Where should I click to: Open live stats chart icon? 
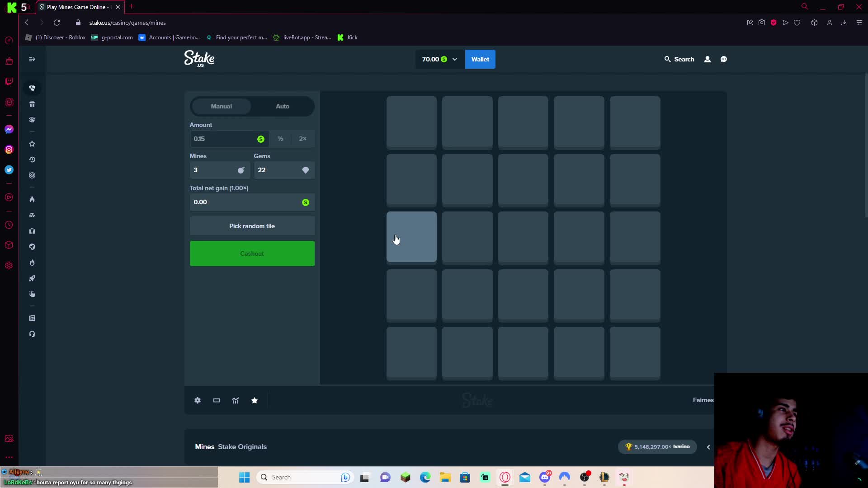pyautogui.click(x=236, y=400)
